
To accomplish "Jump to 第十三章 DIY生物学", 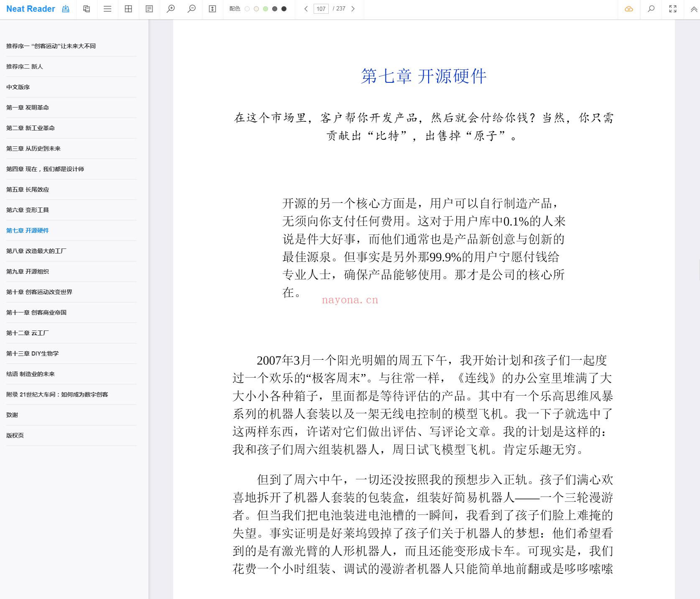I will tap(33, 353).
